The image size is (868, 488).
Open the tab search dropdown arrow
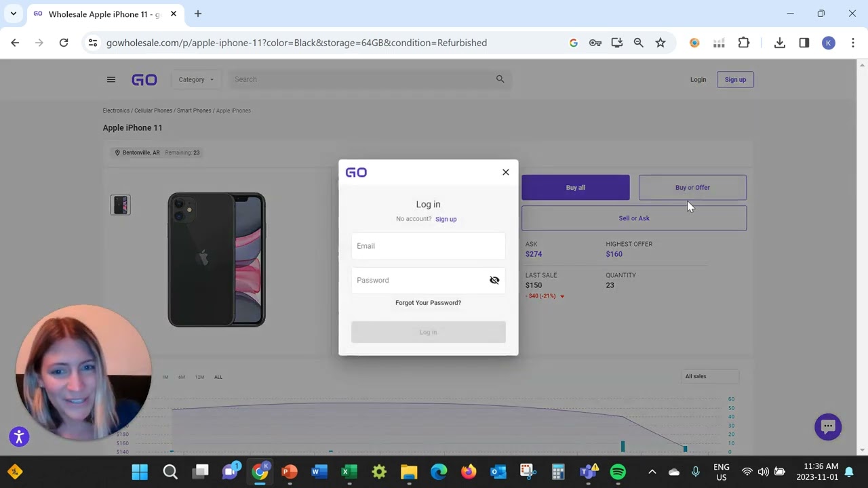[x=14, y=14]
